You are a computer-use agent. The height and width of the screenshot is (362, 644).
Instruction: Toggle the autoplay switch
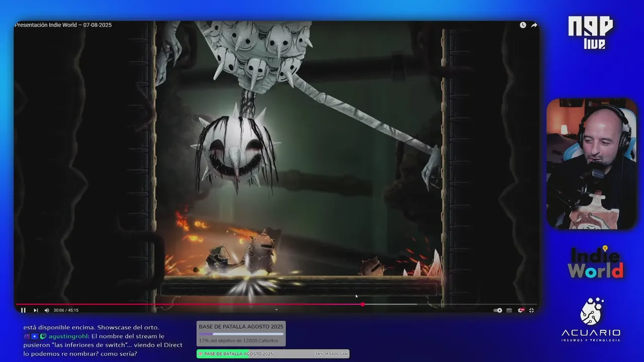pyautogui.click(x=498, y=310)
